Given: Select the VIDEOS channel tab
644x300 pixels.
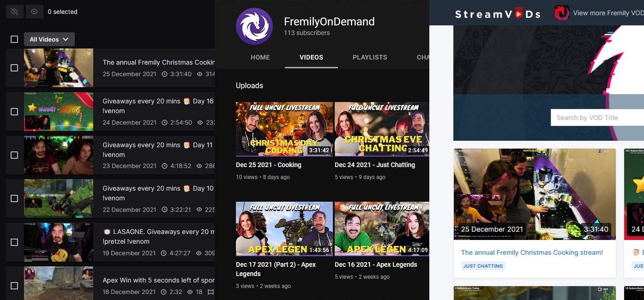Looking at the screenshot, I should click(x=311, y=57).
